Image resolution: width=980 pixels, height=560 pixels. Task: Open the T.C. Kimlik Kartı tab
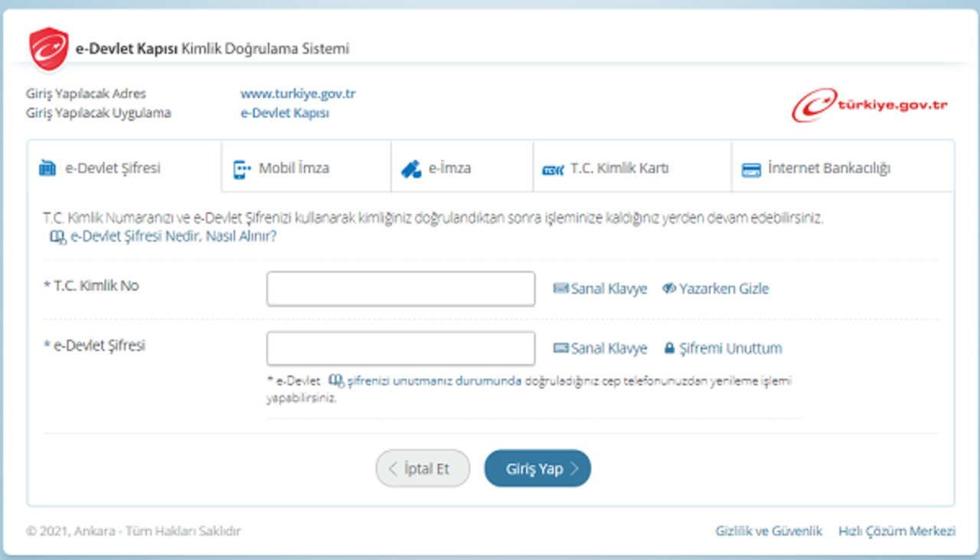(632, 168)
